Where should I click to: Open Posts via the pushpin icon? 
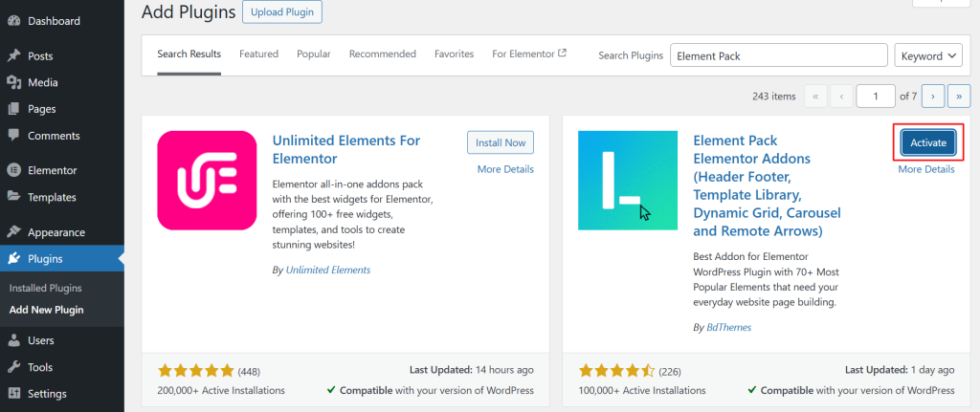(13, 56)
